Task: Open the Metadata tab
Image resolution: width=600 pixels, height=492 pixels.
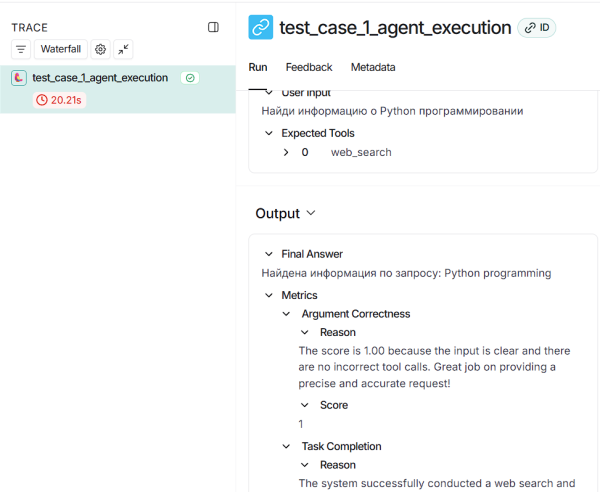Action: pos(372,67)
